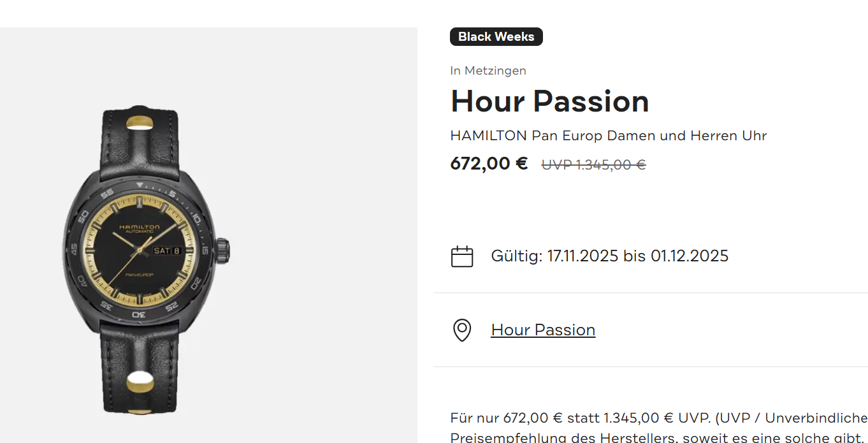The height and width of the screenshot is (443, 868).
Task: Click the location pin icon
Action: pyautogui.click(x=462, y=330)
